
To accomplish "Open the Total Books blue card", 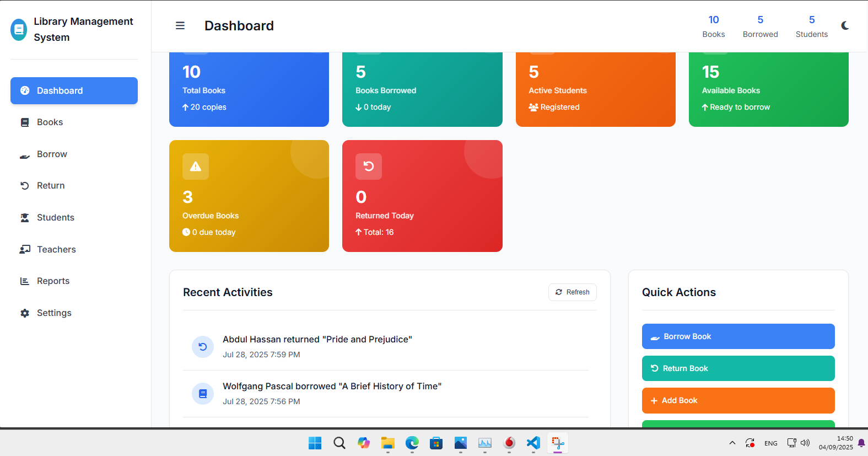I will tap(249, 89).
